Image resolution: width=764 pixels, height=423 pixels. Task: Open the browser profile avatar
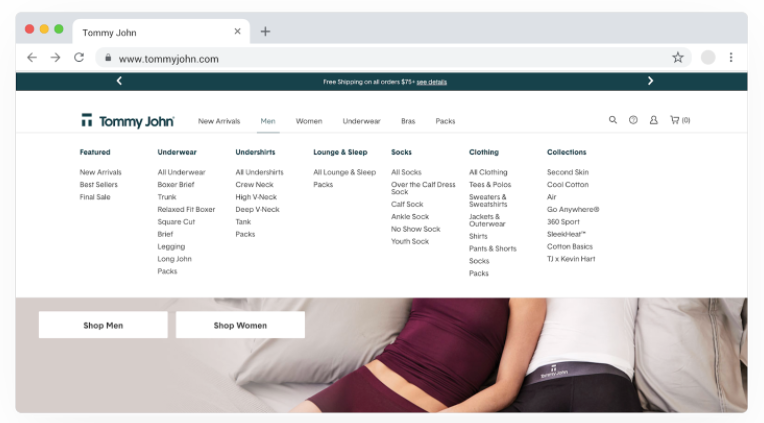pyautogui.click(x=708, y=58)
